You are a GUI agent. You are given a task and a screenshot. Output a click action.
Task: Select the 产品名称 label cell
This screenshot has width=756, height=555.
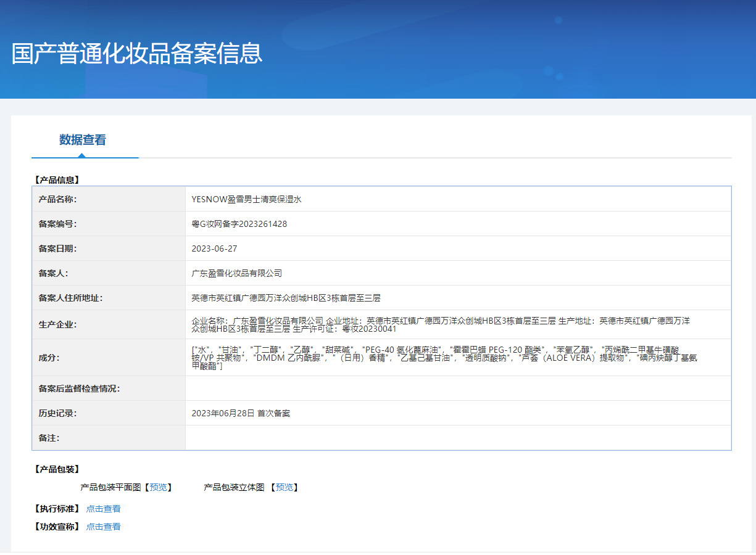[x=109, y=199]
